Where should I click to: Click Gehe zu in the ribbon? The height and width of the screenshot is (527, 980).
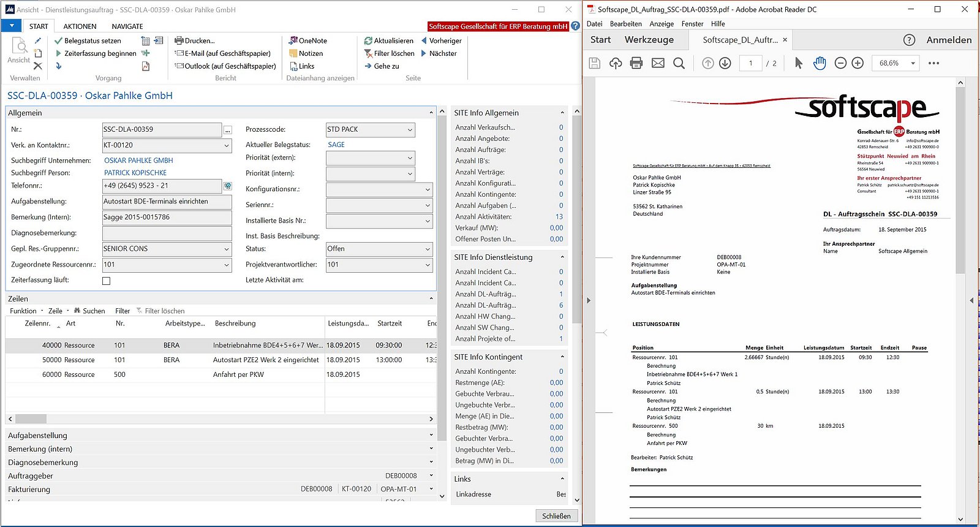(382, 66)
